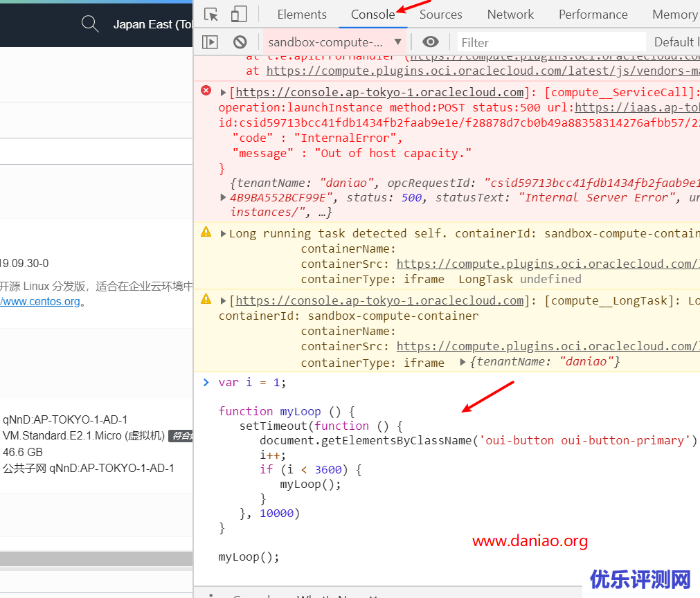
Task: Click the warning icon beside Long running task
Action: coord(206,233)
